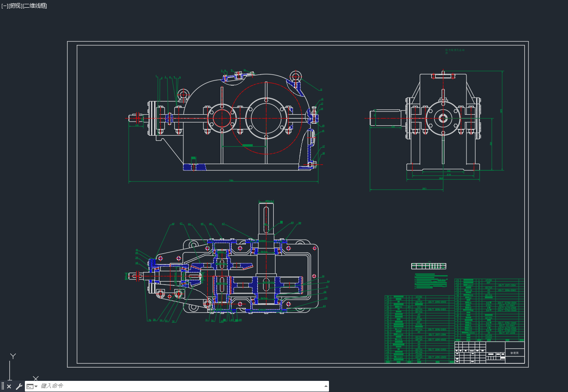
Task: Open the 二维线框 visual style menu
Action: [x=35, y=6]
